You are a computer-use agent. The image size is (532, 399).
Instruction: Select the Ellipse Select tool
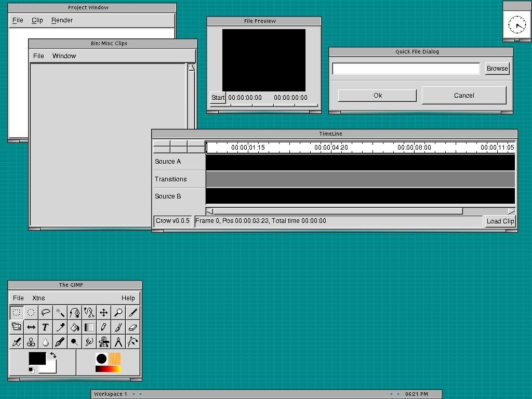point(31,312)
